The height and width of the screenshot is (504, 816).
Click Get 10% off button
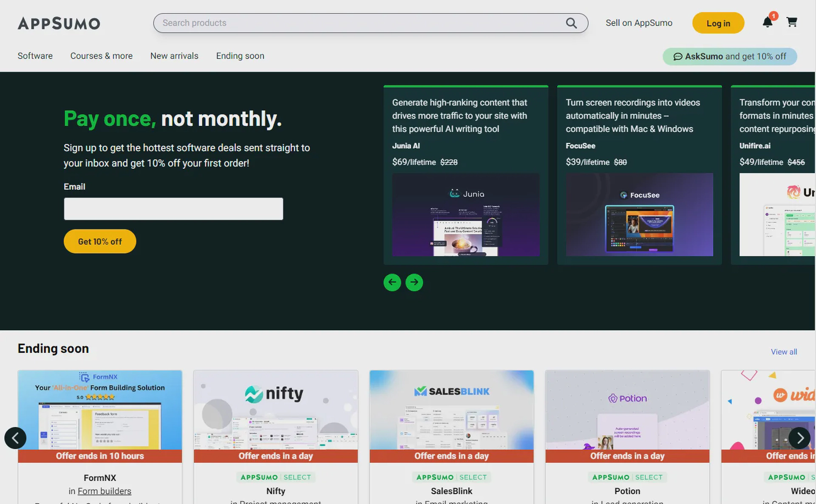(100, 241)
